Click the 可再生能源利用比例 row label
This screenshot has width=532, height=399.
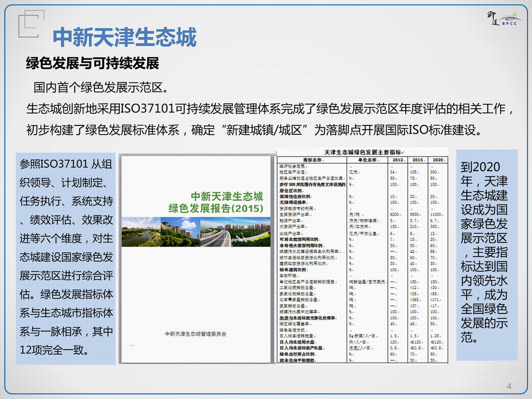299,239
